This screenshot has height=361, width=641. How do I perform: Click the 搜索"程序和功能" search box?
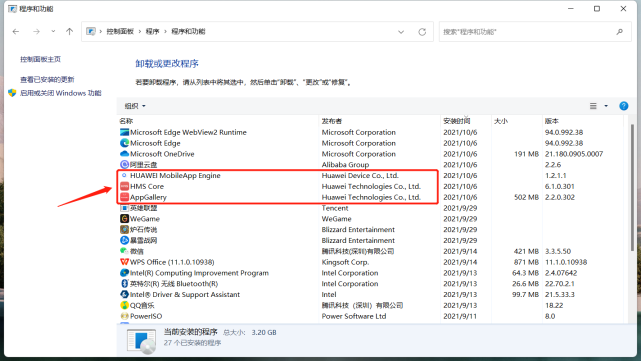pos(535,31)
